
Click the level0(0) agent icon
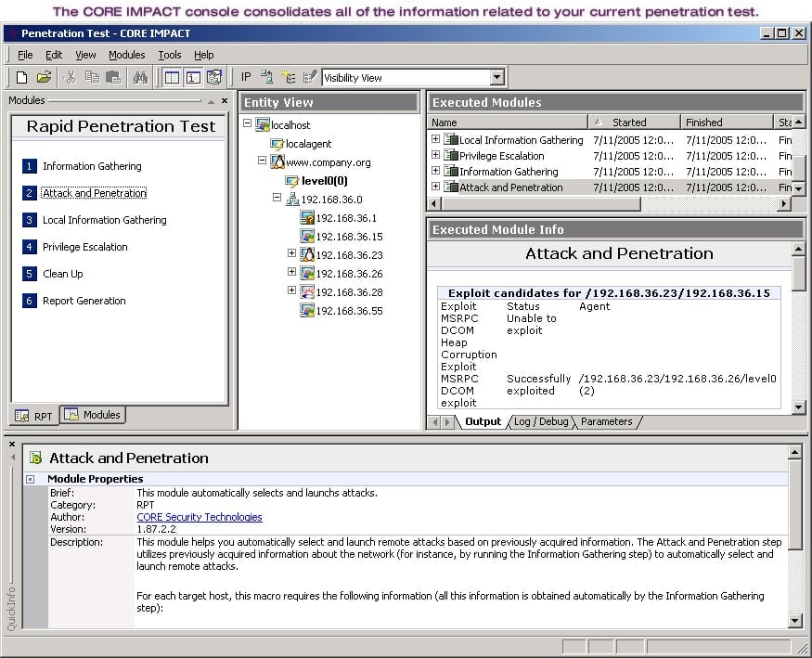coord(292,181)
